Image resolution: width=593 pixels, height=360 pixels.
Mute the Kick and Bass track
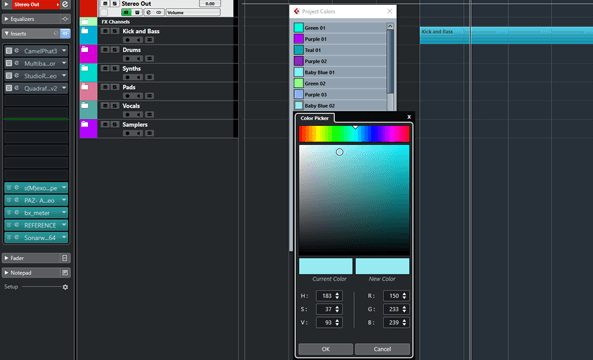pos(105,31)
